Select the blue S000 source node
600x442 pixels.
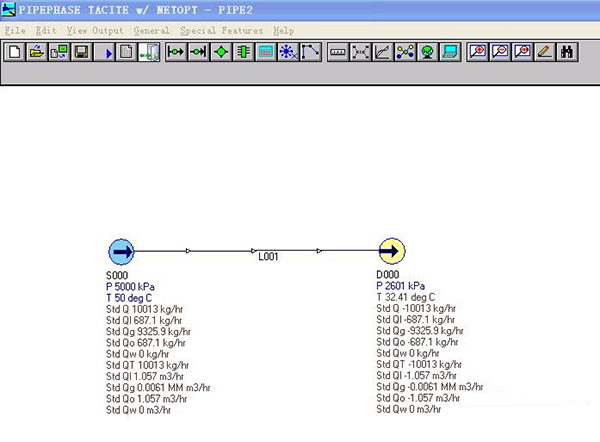click(121, 251)
